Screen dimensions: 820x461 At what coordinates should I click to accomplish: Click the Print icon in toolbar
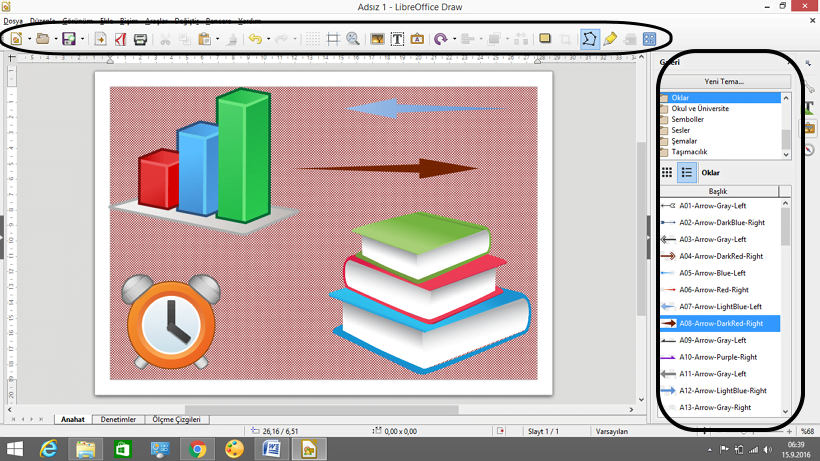click(141, 40)
